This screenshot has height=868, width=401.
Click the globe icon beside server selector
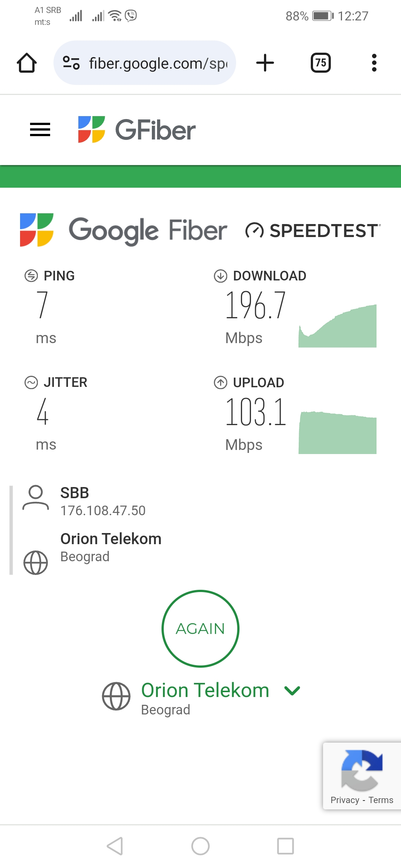(116, 696)
